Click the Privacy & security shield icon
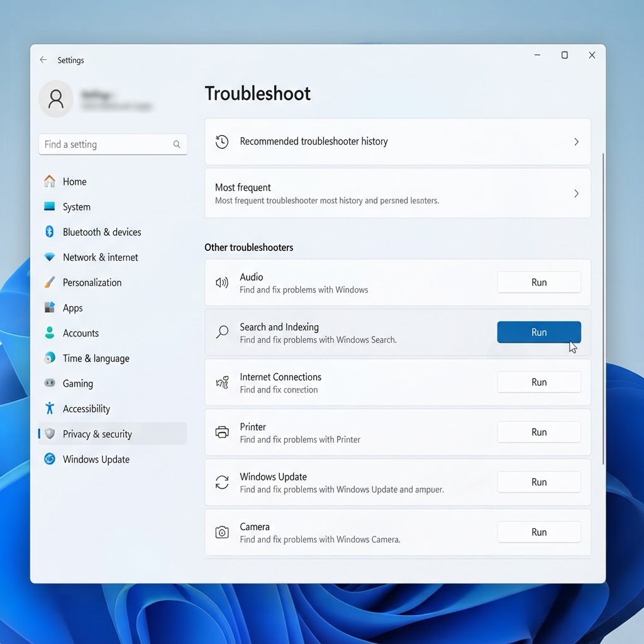 point(50,434)
